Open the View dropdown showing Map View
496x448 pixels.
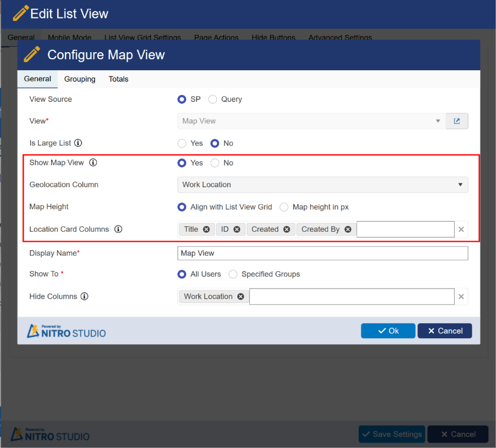tap(311, 121)
